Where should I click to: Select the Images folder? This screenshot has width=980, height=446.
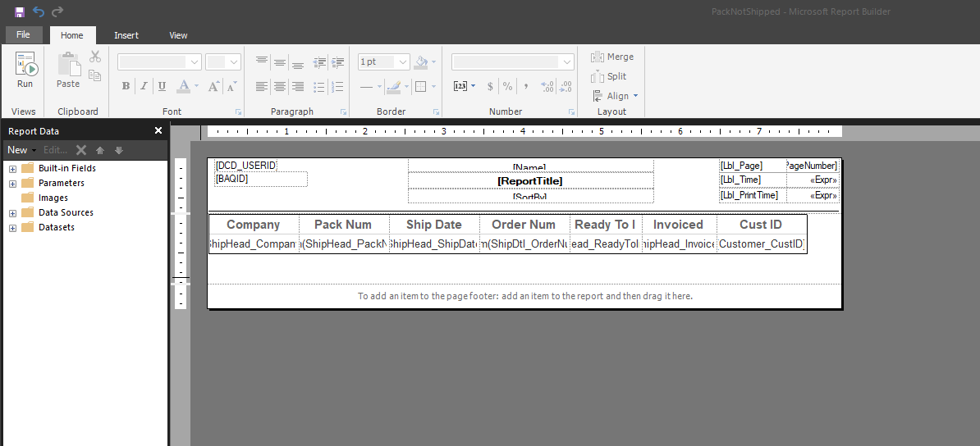(x=45, y=198)
